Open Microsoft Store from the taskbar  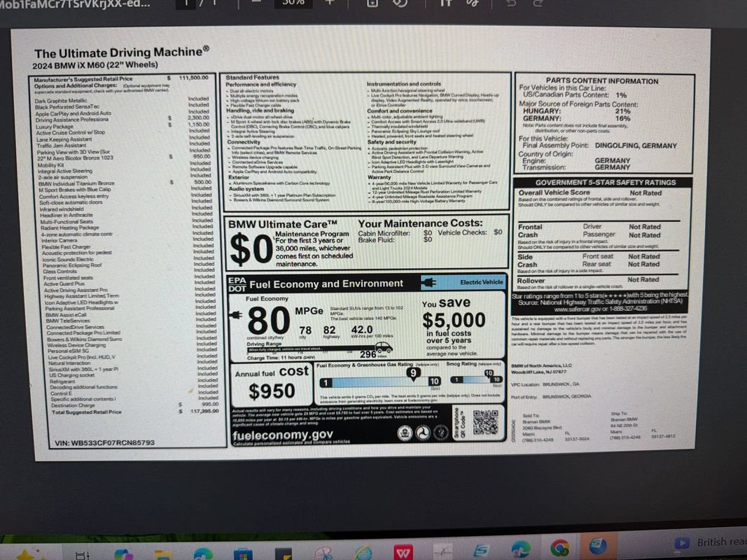pyautogui.click(x=243, y=554)
